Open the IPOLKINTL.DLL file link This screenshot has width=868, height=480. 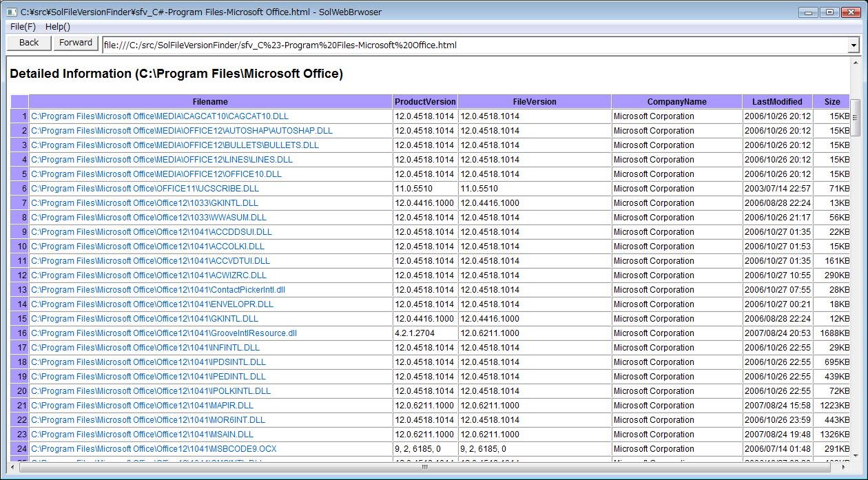tap(151, 391)
